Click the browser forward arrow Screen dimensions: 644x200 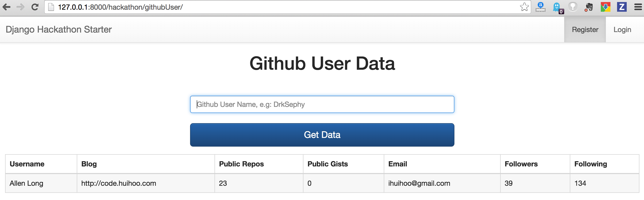20,7
